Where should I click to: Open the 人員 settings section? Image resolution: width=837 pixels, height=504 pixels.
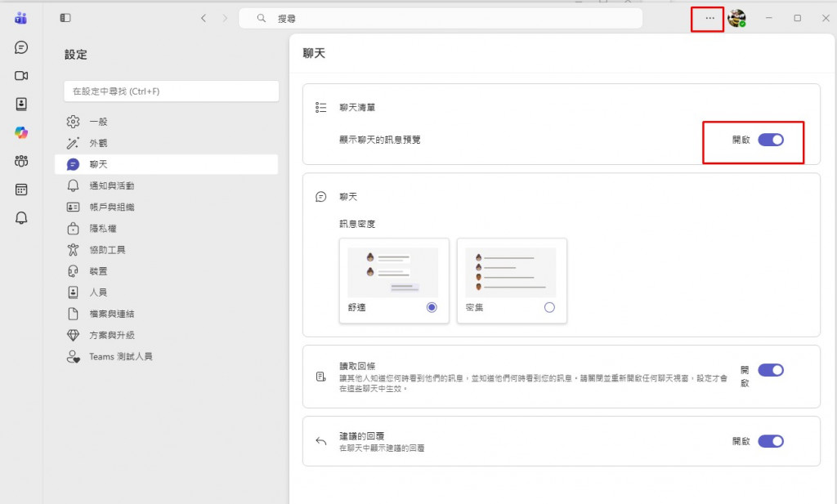coord(167,292)
